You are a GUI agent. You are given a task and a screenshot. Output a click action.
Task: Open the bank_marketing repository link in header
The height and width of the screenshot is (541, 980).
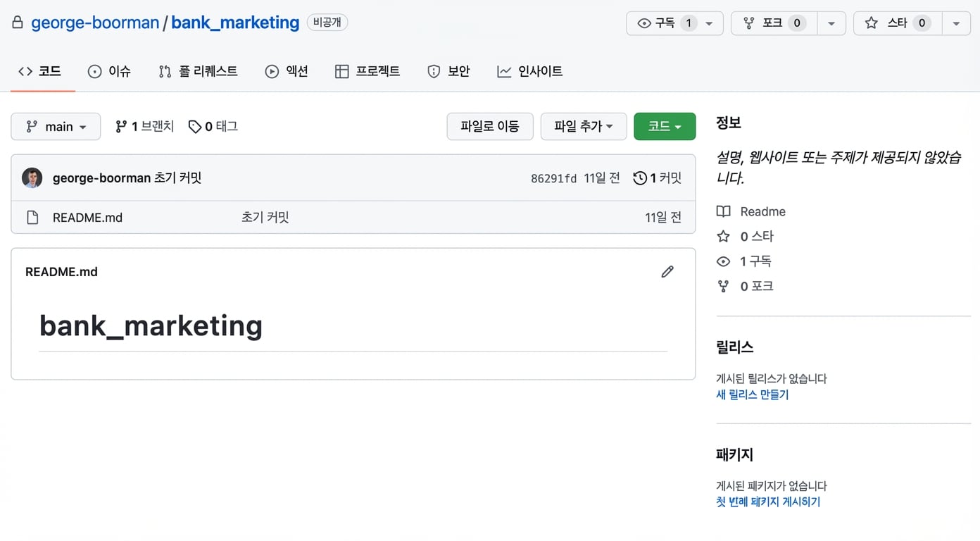(x=235, y=23)
